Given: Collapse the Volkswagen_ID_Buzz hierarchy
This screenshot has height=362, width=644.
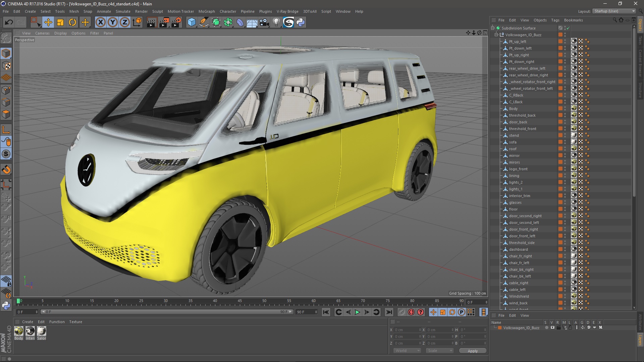Looking at the screenshot, I should coord(496,35).
